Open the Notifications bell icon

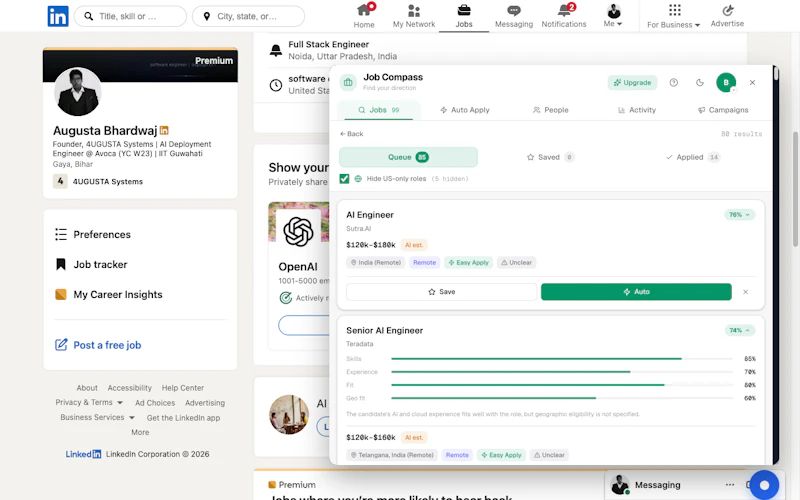[x=564, y=10]
